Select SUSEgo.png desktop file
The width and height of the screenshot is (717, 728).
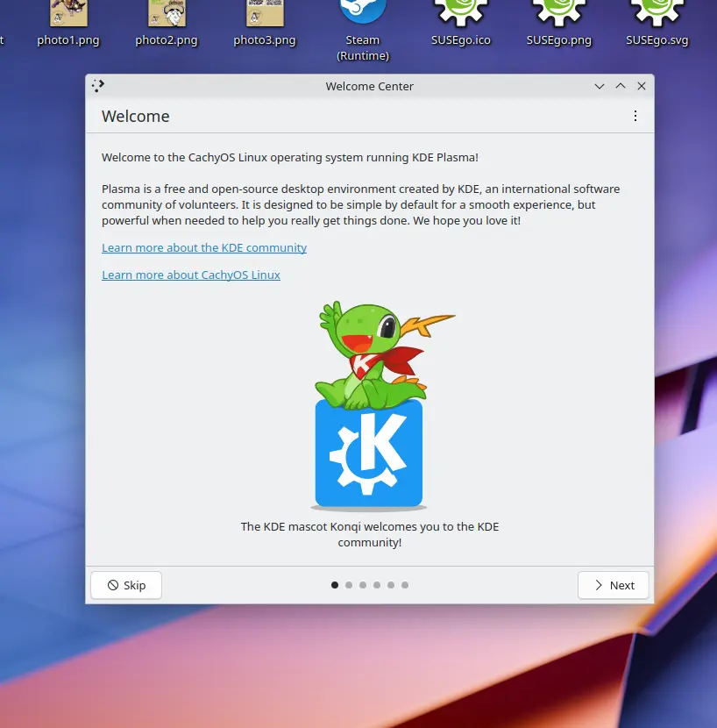point(558,23)
